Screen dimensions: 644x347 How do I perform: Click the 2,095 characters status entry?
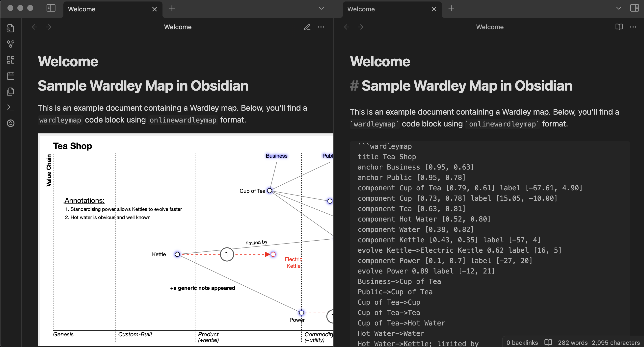click(616, 343)
